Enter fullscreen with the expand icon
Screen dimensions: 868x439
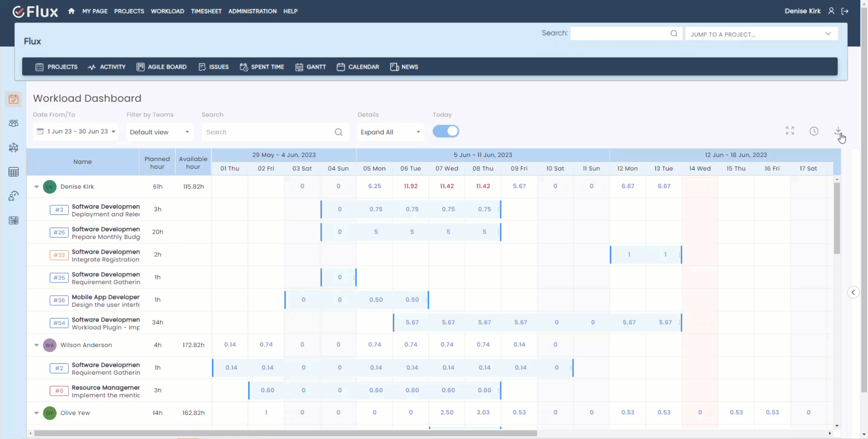coord(790,131)
